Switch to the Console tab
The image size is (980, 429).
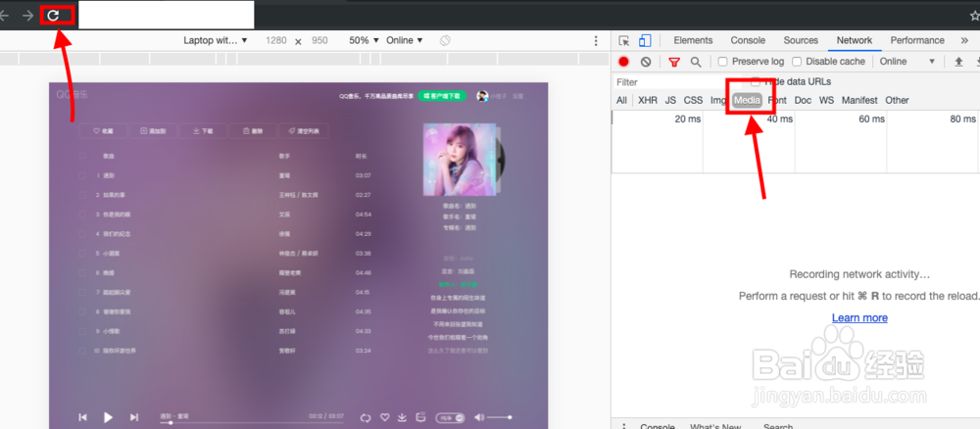[748, 40]
